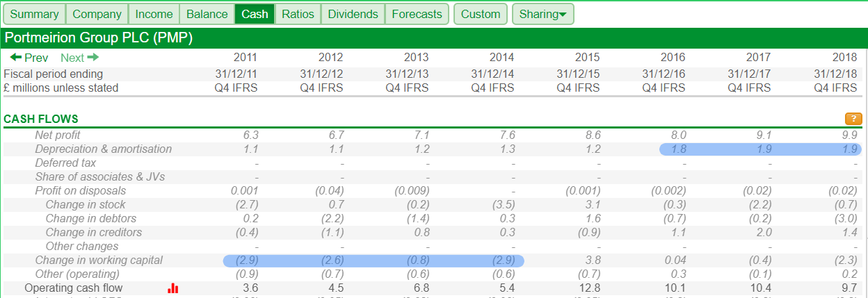
Task: Select the Change in working capital label
Action: (99, 260)
